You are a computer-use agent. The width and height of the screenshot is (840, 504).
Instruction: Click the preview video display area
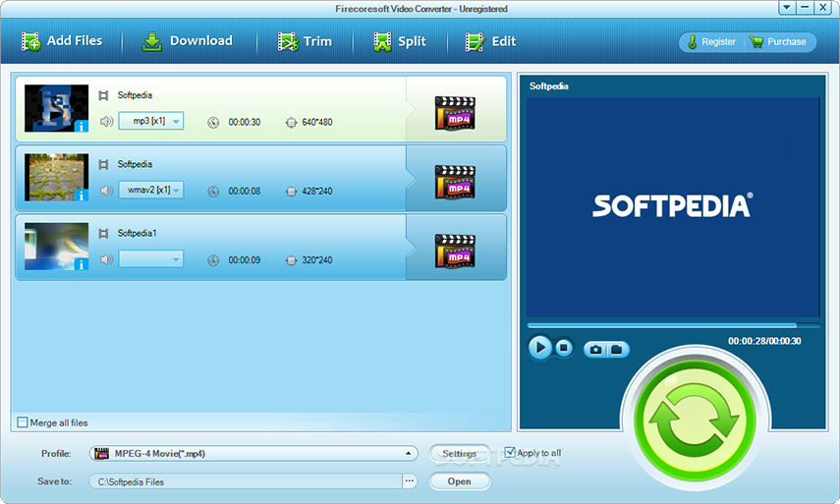pyautogui.click(x=673, y=206)
